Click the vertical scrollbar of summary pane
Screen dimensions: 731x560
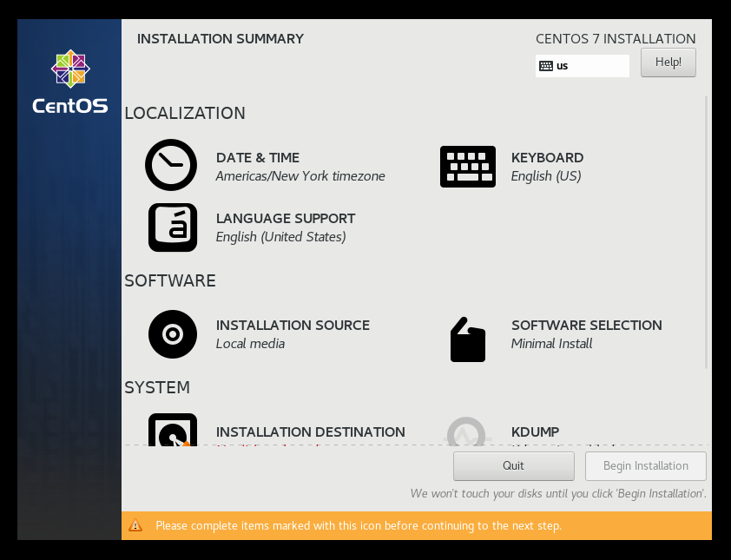pyautogui.click(x=707, y=232)
